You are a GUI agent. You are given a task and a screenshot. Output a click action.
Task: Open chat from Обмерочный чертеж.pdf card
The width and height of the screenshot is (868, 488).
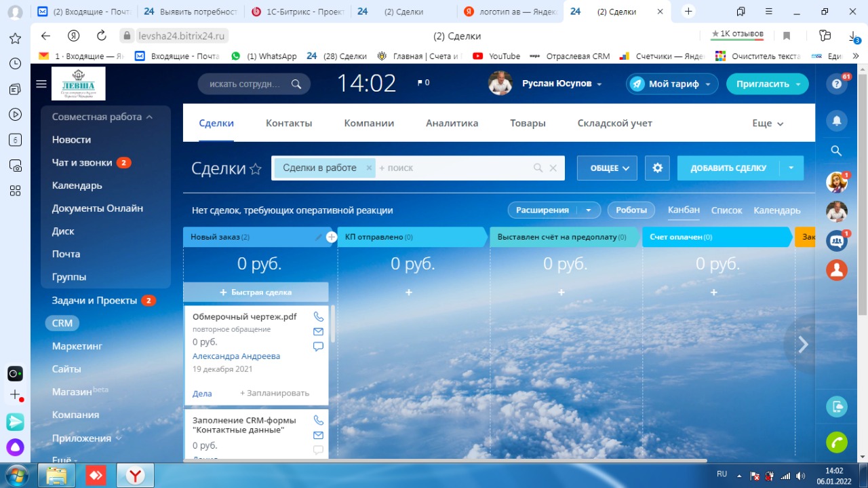coord(318,346)
